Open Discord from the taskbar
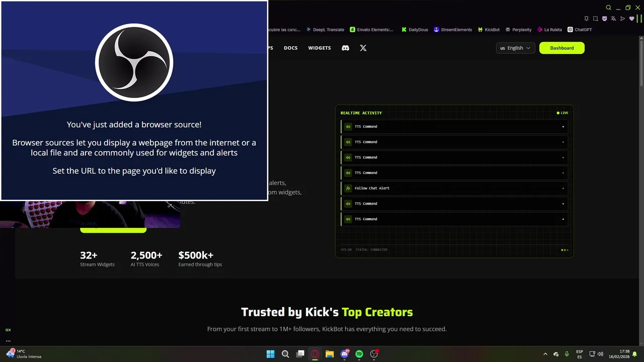Viewport: 644px width, 362px height. coord(345,354)
